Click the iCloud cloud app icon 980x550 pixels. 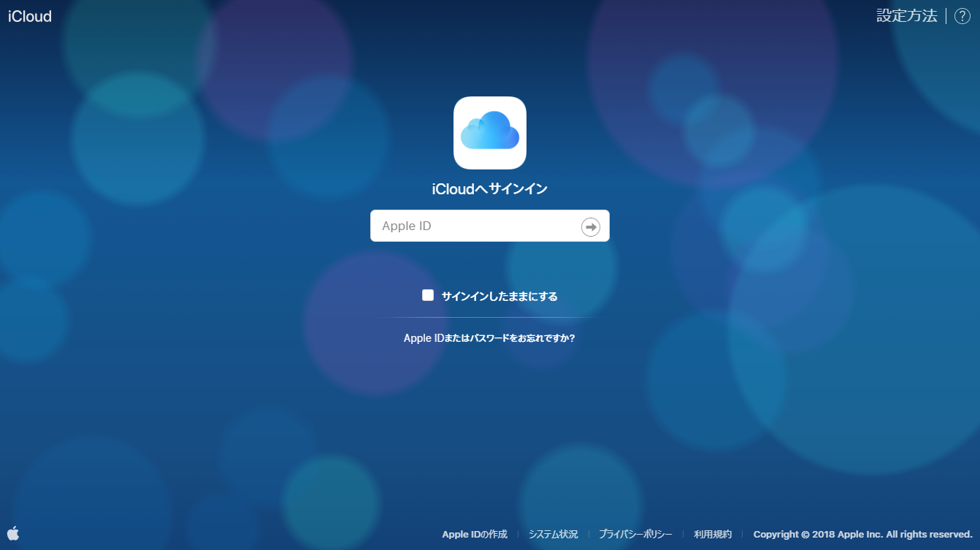point(490,133)
